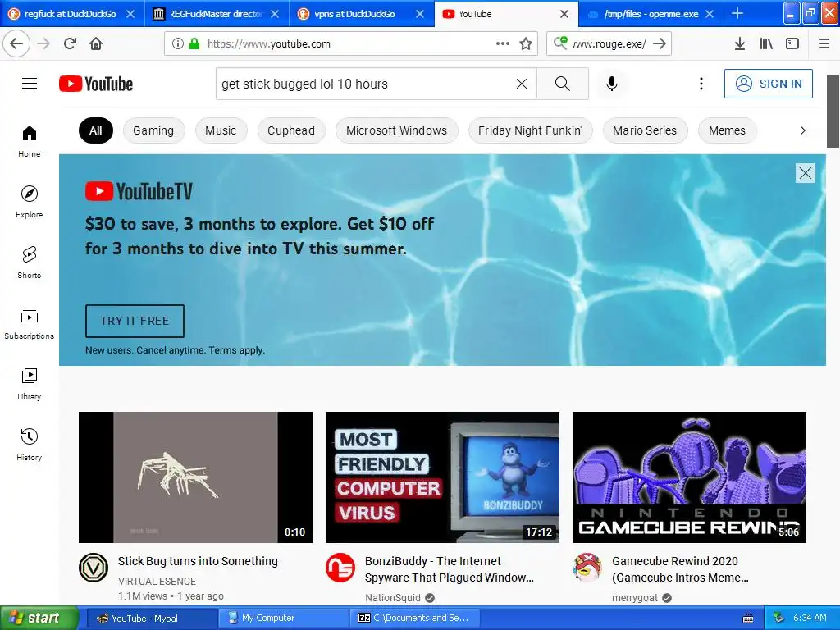The image size is (840, 630).
Task: Open Gamecube Rewind 2020 video title
Action: (680, 569)
